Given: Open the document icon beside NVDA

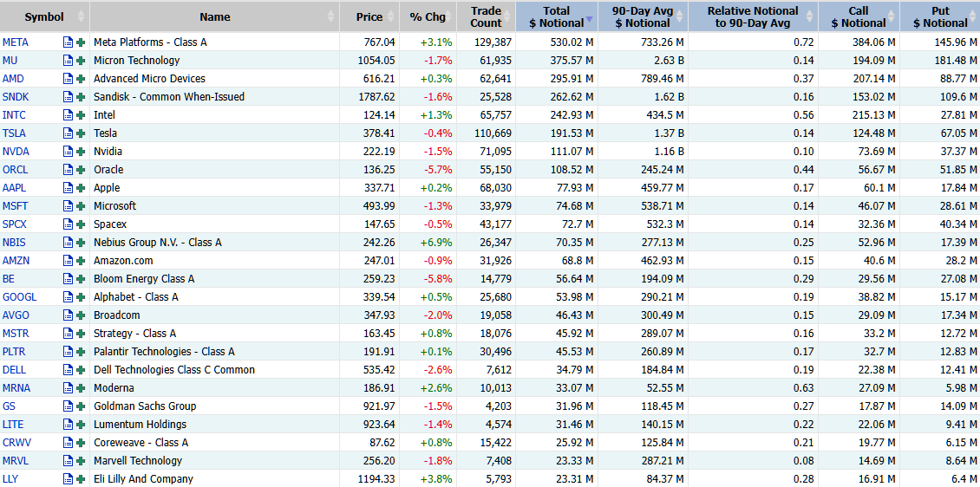Looking at the screenshot, I should coord(68,151).
